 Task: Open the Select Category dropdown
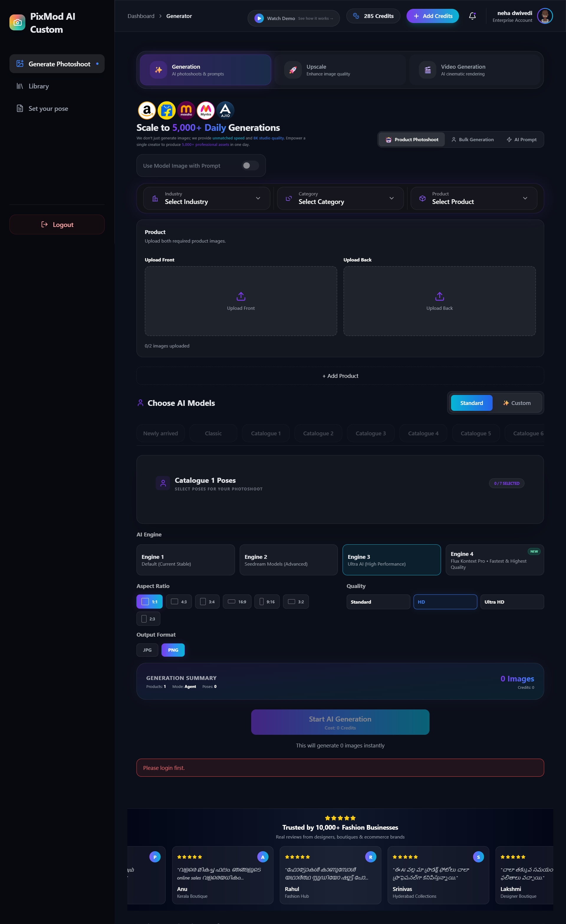tap(340, 198)
